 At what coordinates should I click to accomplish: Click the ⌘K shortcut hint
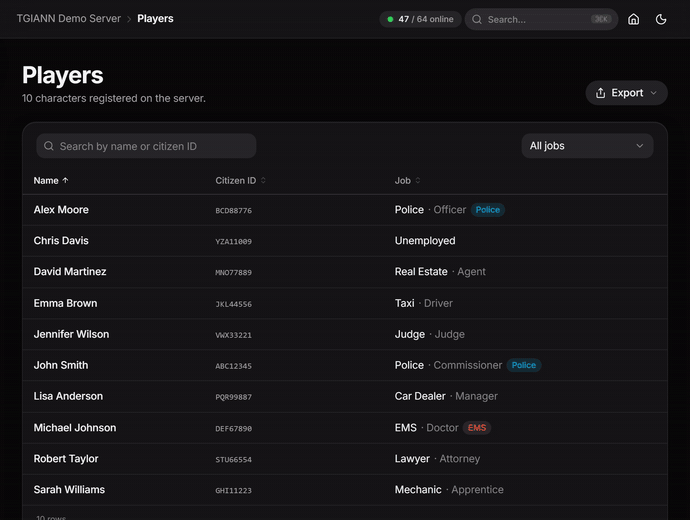coord(601,19)
